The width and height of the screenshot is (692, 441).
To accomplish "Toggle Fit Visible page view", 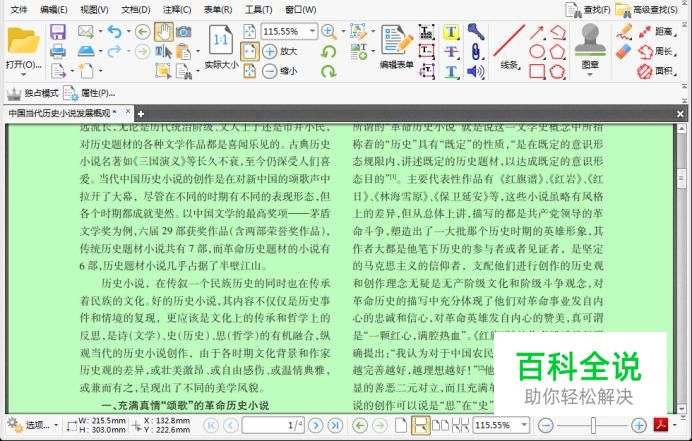I will 249,71.
